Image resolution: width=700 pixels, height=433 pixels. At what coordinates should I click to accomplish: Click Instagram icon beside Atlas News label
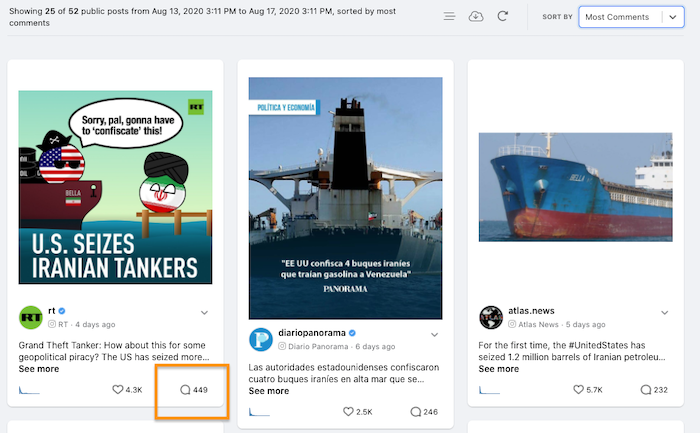pos(512,324)
